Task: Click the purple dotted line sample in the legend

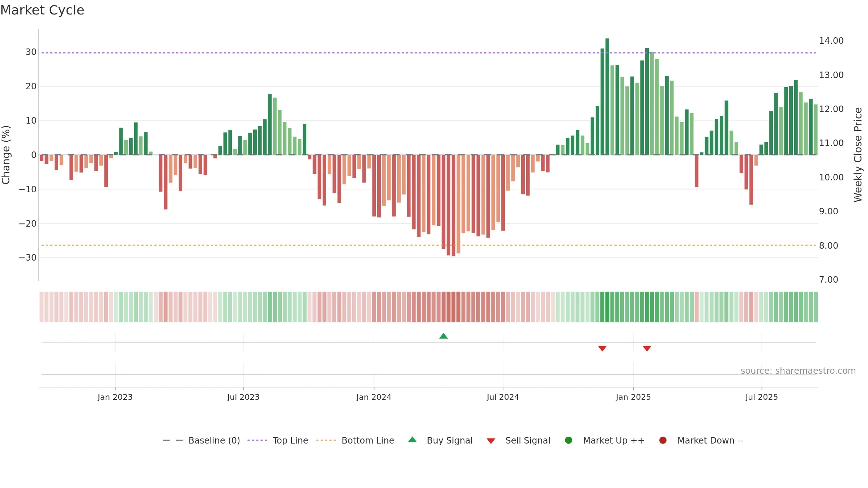Action: [x=257, y=440]
